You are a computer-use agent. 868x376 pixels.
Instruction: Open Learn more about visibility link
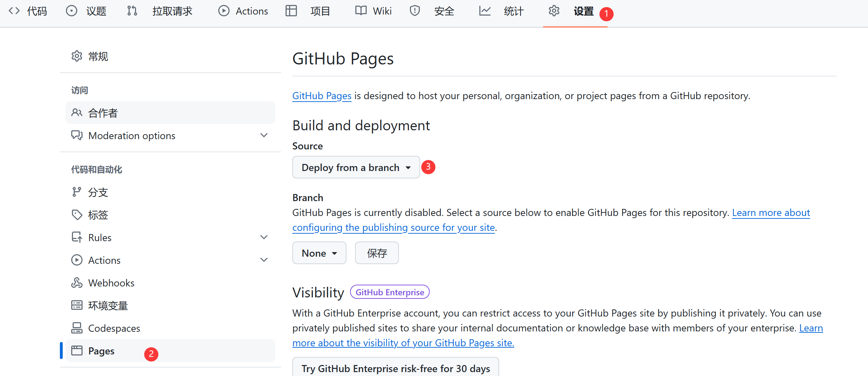[x=403, y=343]
